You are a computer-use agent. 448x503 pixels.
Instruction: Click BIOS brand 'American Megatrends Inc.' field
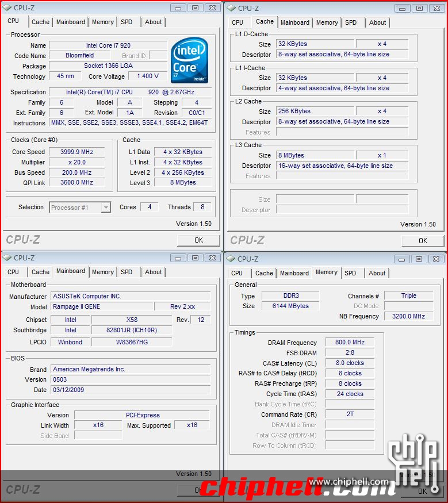coord(131,369)
